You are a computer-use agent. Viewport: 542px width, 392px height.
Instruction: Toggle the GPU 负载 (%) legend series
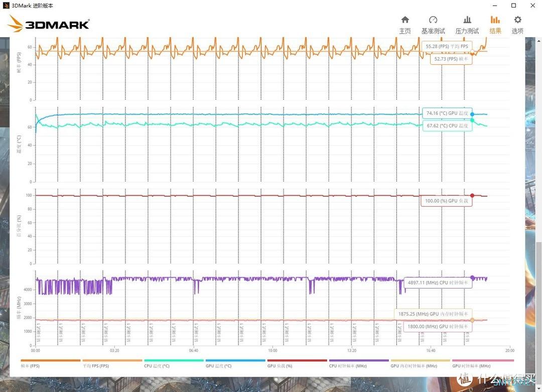(x=297, y=364)
